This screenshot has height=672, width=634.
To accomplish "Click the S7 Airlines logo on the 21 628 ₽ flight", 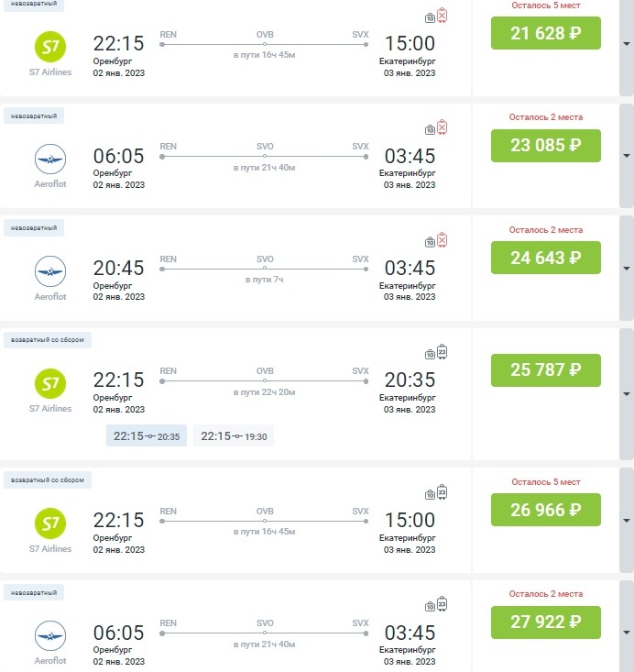I will (50, 44).
